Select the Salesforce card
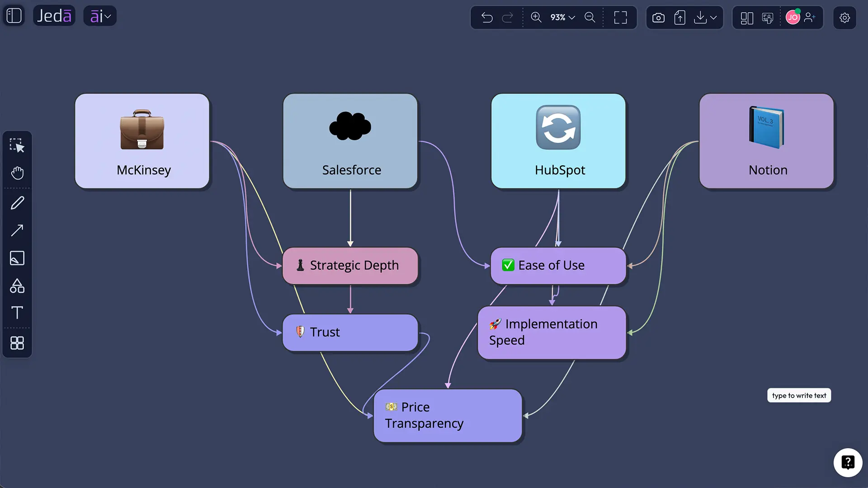 [x=350, y=141]
